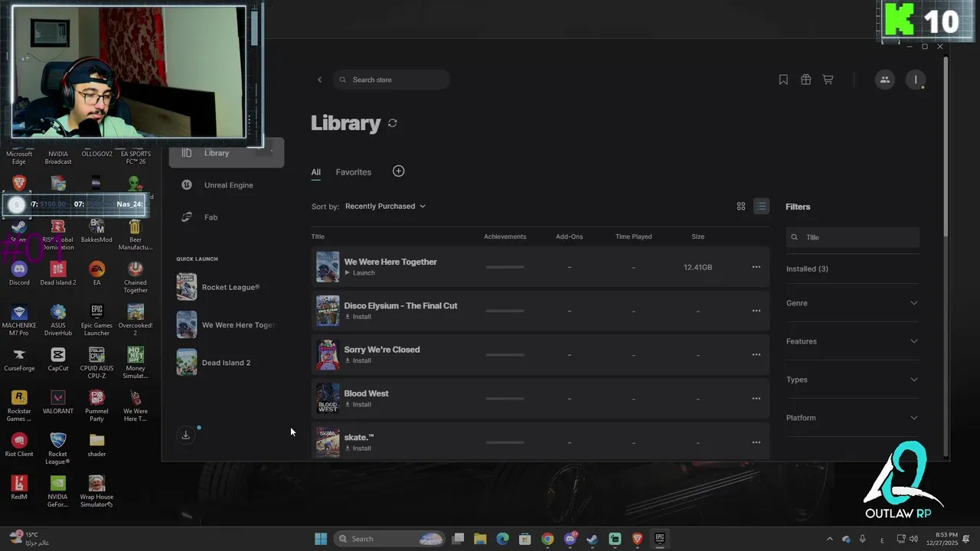This screenshot has height=551, width=980.
Task: Open Library in the sidebar
Action: coord(226,153)
